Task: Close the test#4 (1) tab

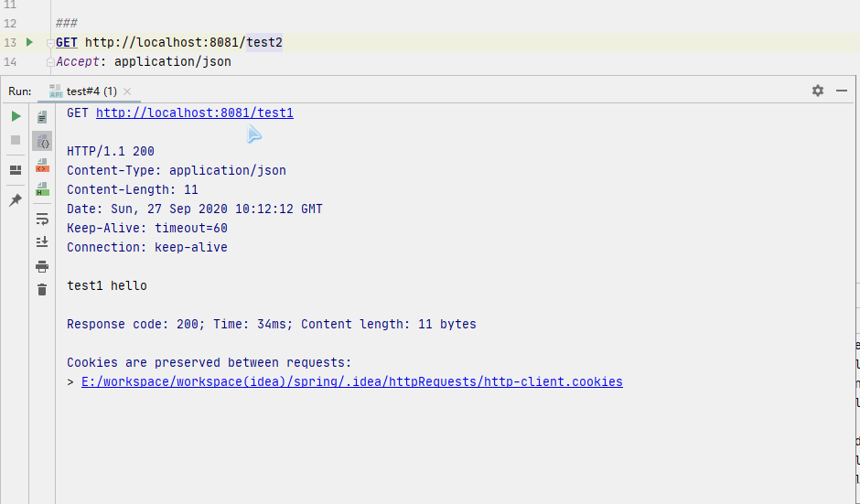Action: coord(127,91)
